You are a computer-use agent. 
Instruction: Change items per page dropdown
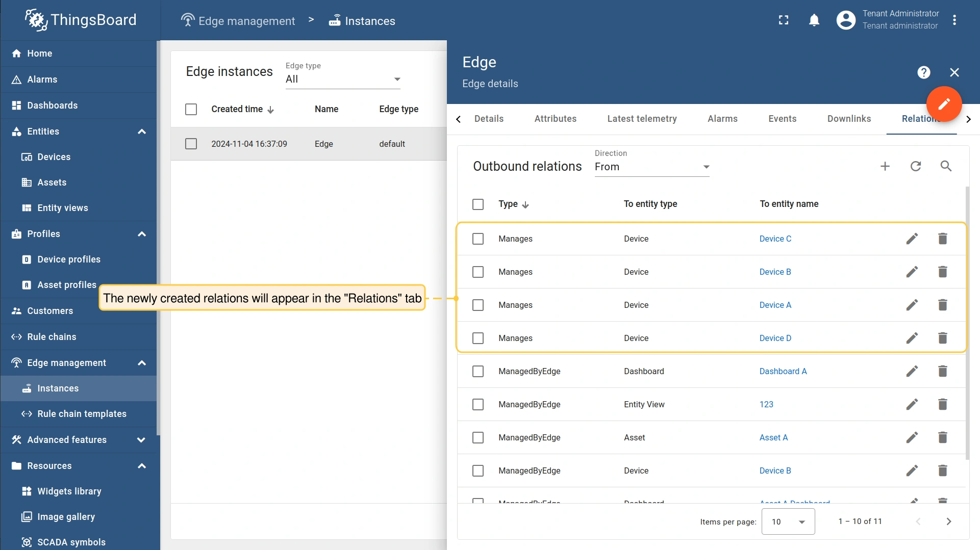(x=788, y=521)
